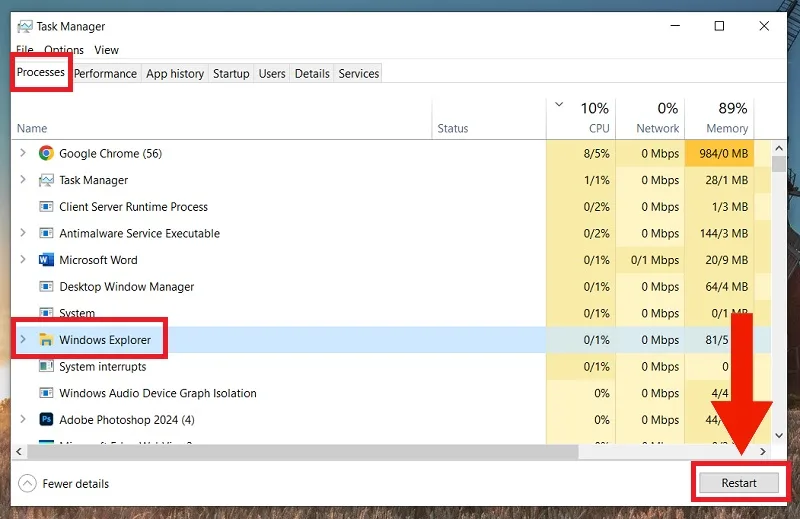This screenshot has width=800, height=519.
Task: Click the 8/5% CPU cell for Chrome
Action: (x=582, y=153)
